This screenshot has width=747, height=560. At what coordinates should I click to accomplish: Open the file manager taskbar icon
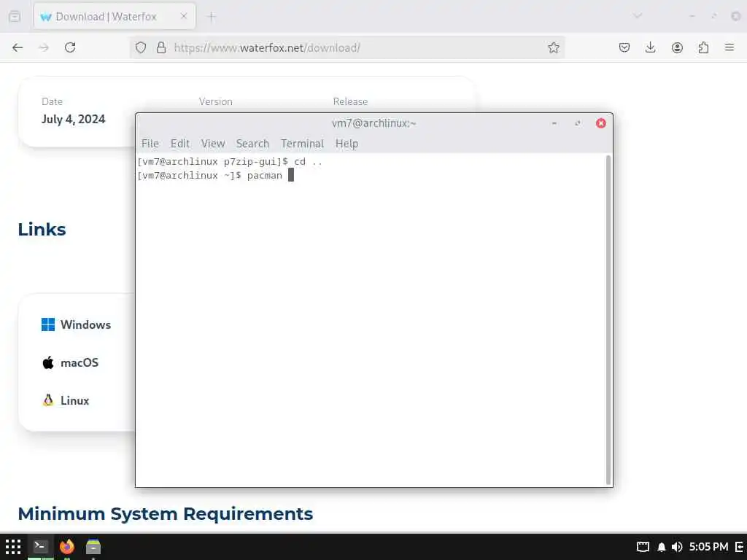(93, 547)
